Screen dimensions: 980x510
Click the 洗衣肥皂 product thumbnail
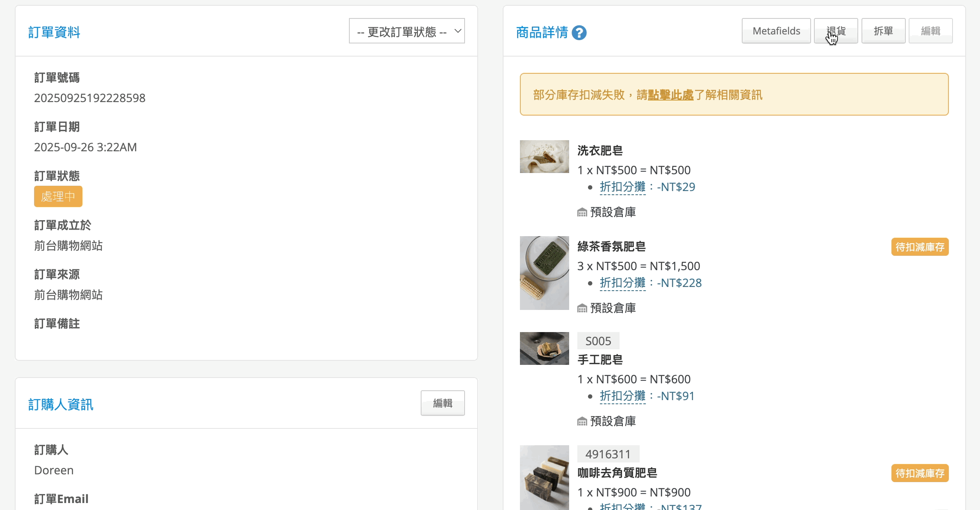544,157
